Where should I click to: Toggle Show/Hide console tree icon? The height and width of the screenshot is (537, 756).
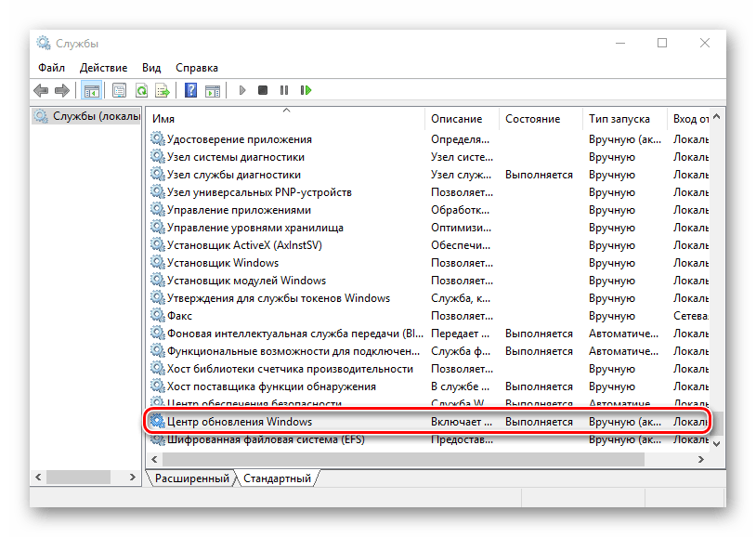coord(91,90)
